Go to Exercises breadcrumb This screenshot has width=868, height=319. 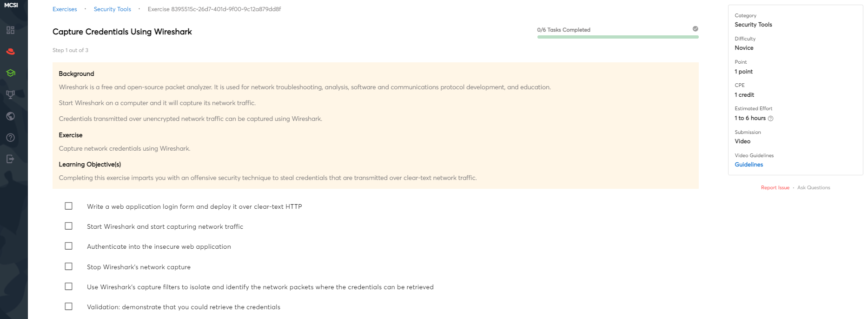[65, 9]
